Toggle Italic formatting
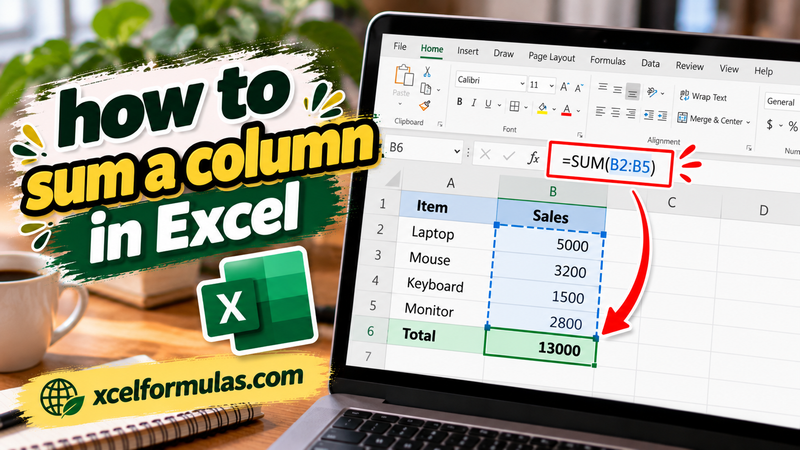Image resolution: width=800 pixels, height=450 pixels. click(x=473, y=103)
